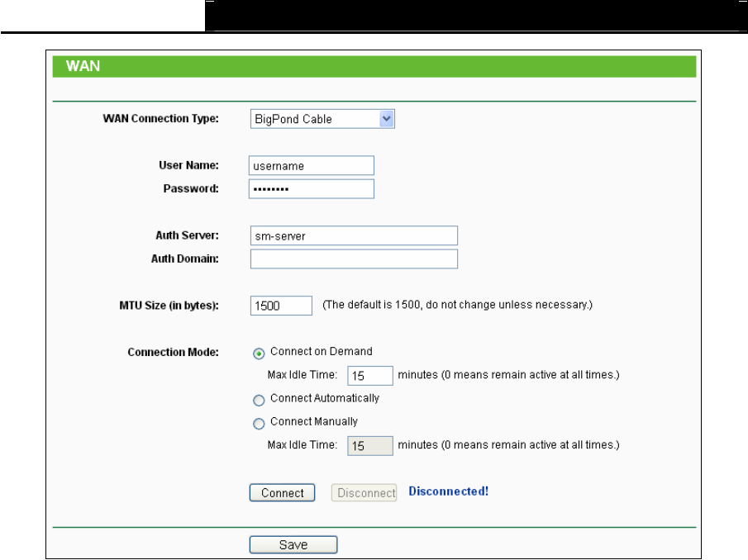
Task: Click the Connect button
Action: click(x=282, y=493)
